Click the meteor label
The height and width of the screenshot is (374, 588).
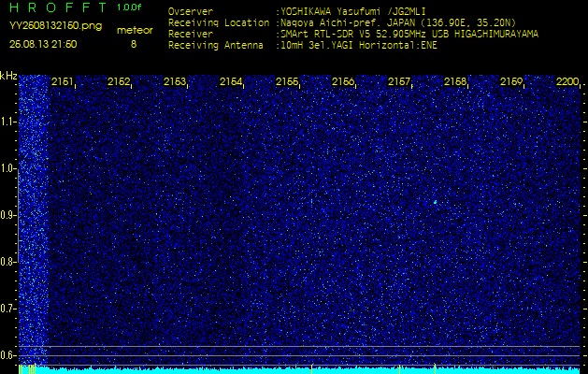click(135, 30)
